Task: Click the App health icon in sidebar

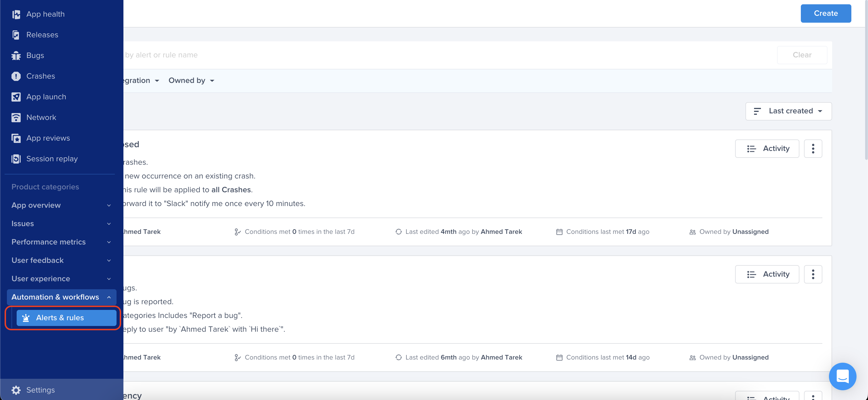Action: (x=17, y=14)
